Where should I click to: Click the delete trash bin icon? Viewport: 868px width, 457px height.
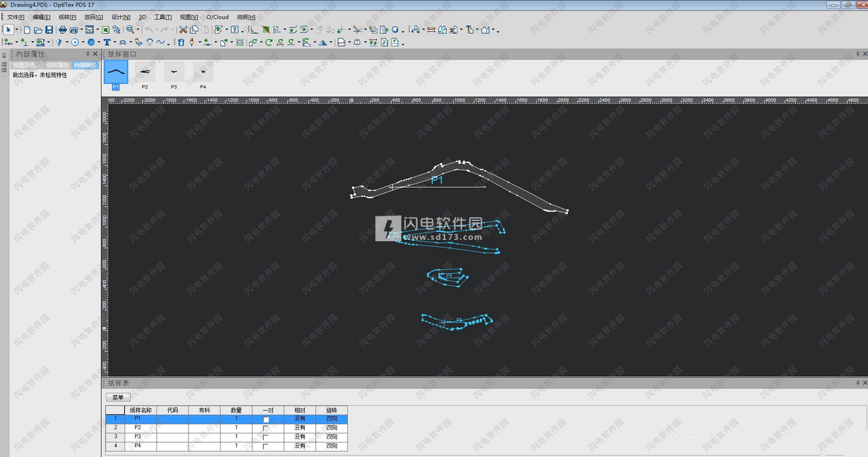click(x=181, y=42)
